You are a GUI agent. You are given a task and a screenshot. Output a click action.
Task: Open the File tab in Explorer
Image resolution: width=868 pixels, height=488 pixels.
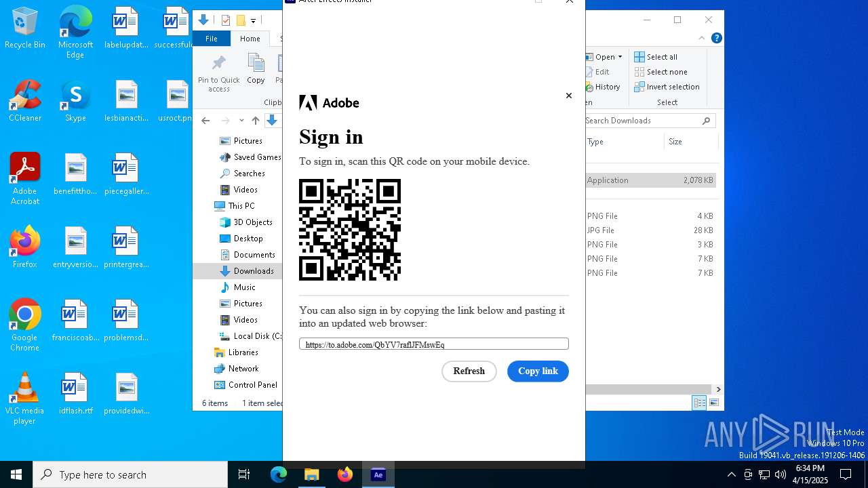coord(212,39)
